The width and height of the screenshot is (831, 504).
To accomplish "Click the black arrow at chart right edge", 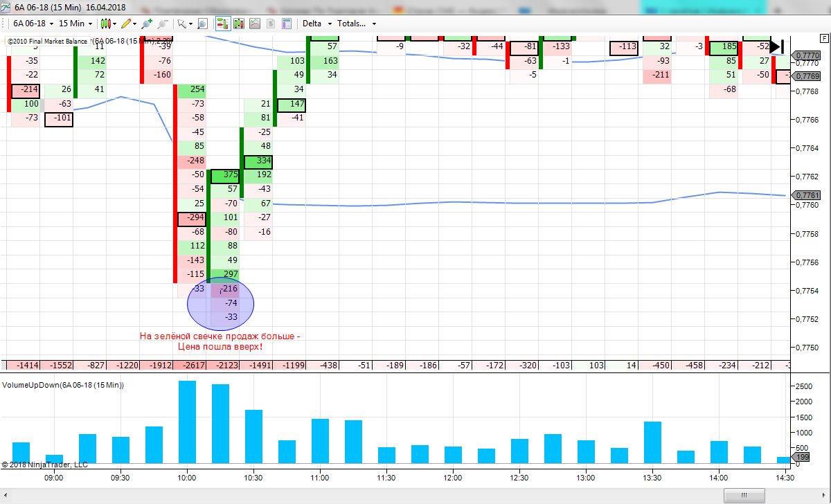I will coord(777,47).
